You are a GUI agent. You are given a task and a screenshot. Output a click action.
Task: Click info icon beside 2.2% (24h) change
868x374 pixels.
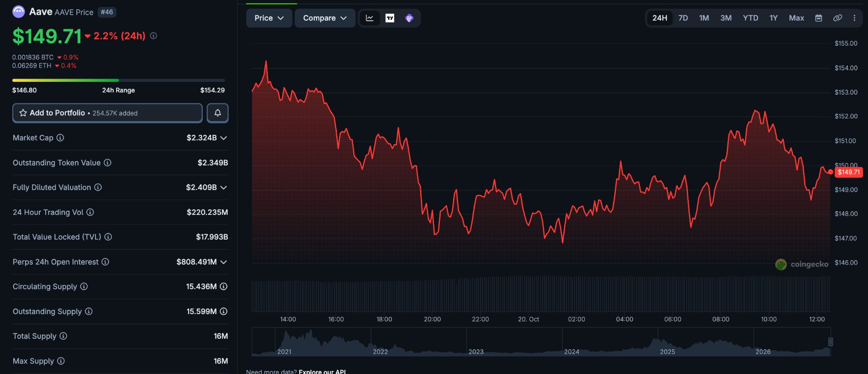153,36
